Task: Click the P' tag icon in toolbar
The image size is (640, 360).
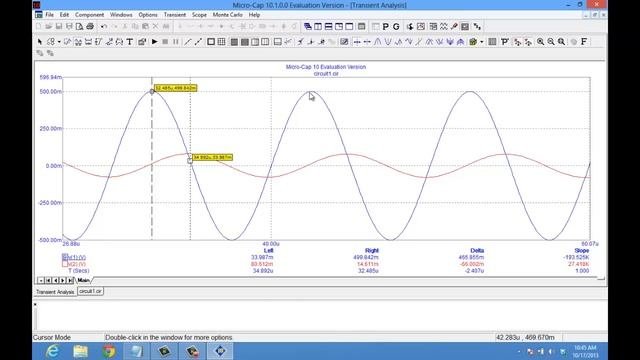Action: click(505, 42)
